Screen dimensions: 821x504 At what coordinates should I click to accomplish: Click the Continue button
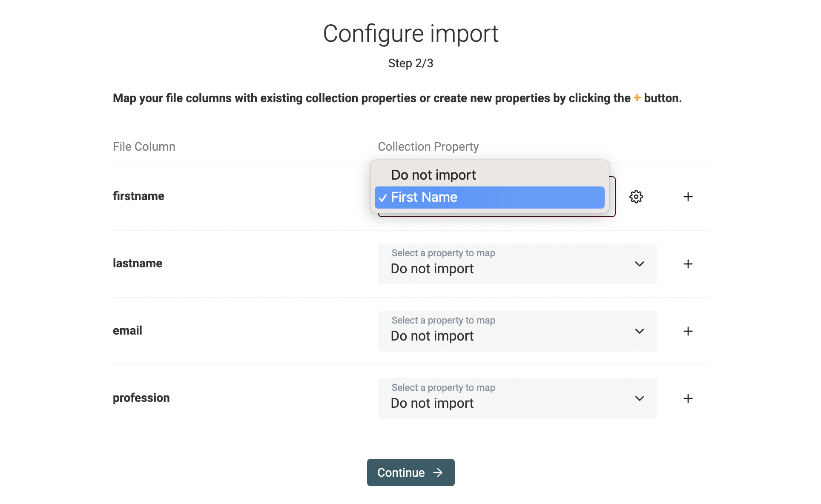410,472
